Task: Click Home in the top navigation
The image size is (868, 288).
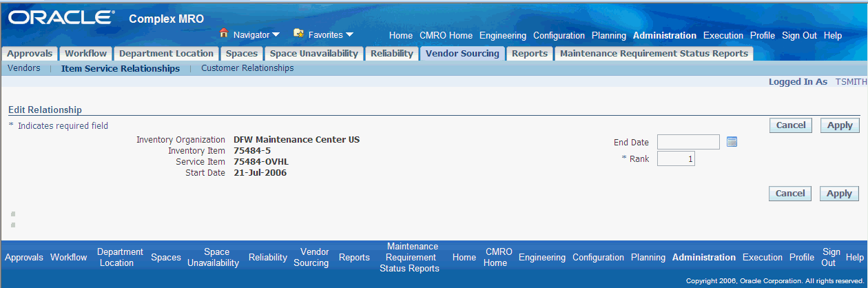Action: (x=401, y=35)
